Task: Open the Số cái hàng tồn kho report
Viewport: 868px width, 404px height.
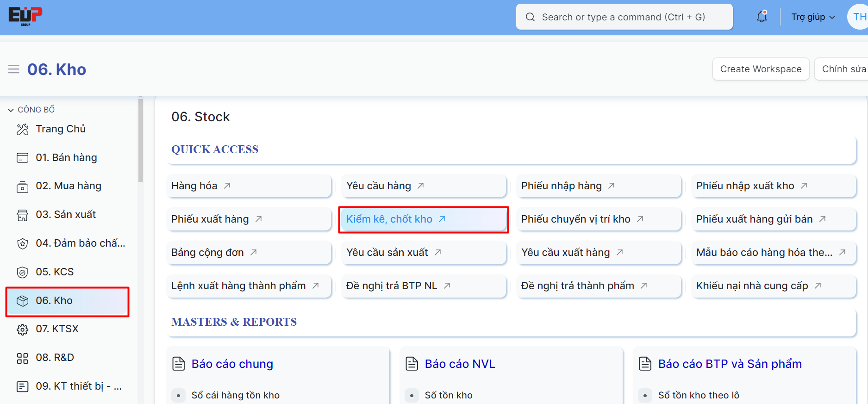Action: (235, 395)
